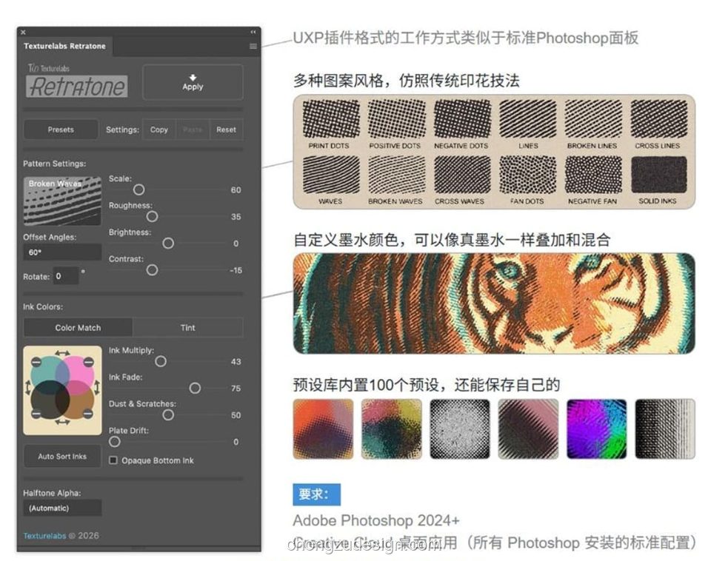Close the Texturelabs Retratone panel

click(23, 32)
